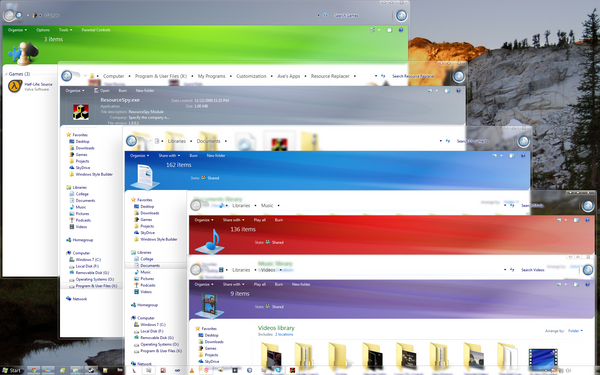Click Customization breadcrumb in address bar
Screen dimensions: 600x375
tap(251, 76)
